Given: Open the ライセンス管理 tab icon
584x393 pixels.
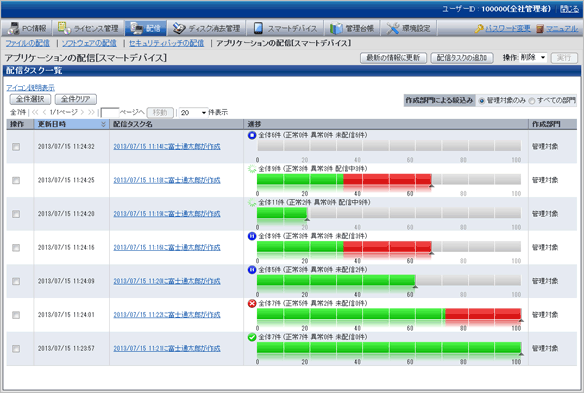Looking at the screenshot, I should 64,28.
